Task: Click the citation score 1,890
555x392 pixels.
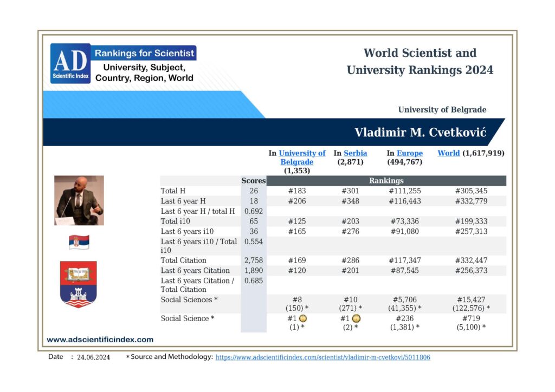Action: (254, 271)
